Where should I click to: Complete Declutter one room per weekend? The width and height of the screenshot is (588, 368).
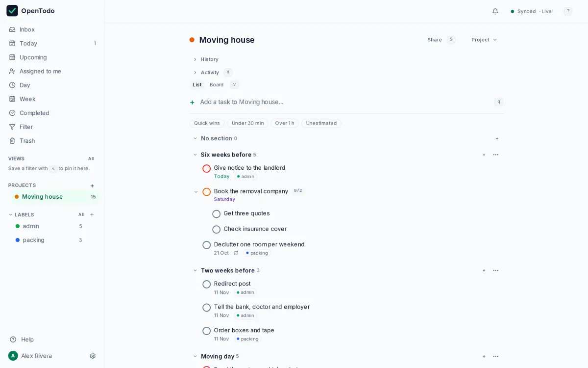click(x=207, y=245)
